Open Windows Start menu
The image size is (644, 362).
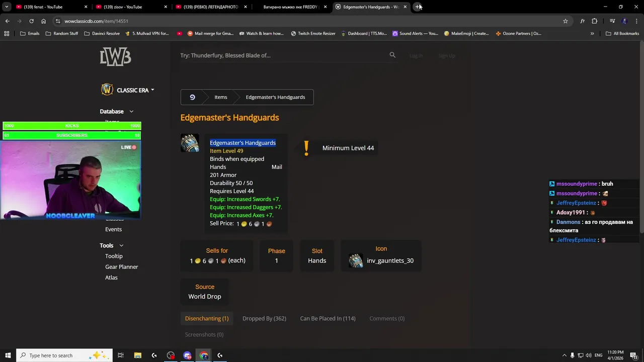point(8,355)
